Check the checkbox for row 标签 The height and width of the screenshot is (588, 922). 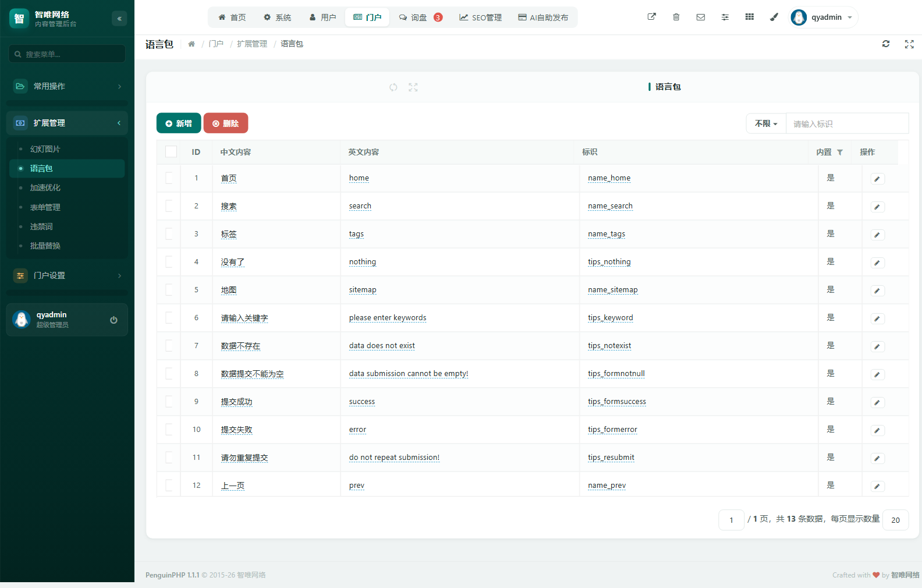[169, 234]
